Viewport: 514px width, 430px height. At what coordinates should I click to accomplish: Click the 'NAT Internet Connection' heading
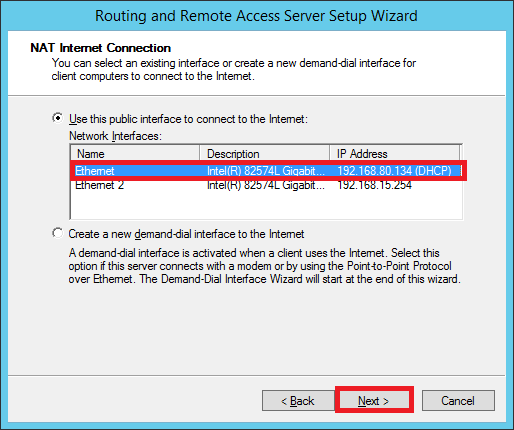[101, 48]
